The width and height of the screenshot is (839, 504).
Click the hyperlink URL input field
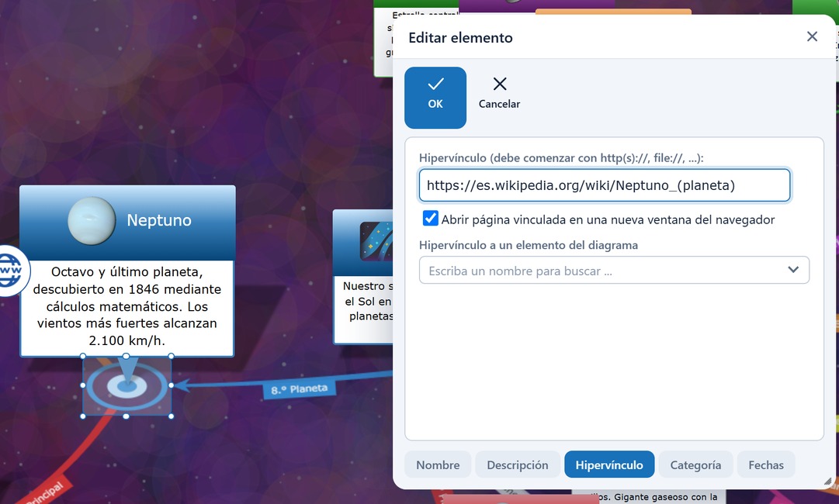coord(604,185)
